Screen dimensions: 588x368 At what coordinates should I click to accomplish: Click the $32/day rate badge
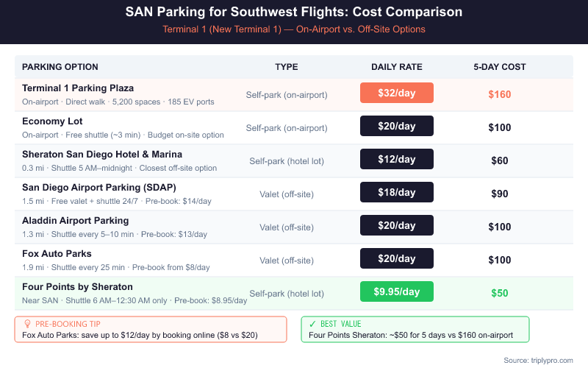coord(397,93)
